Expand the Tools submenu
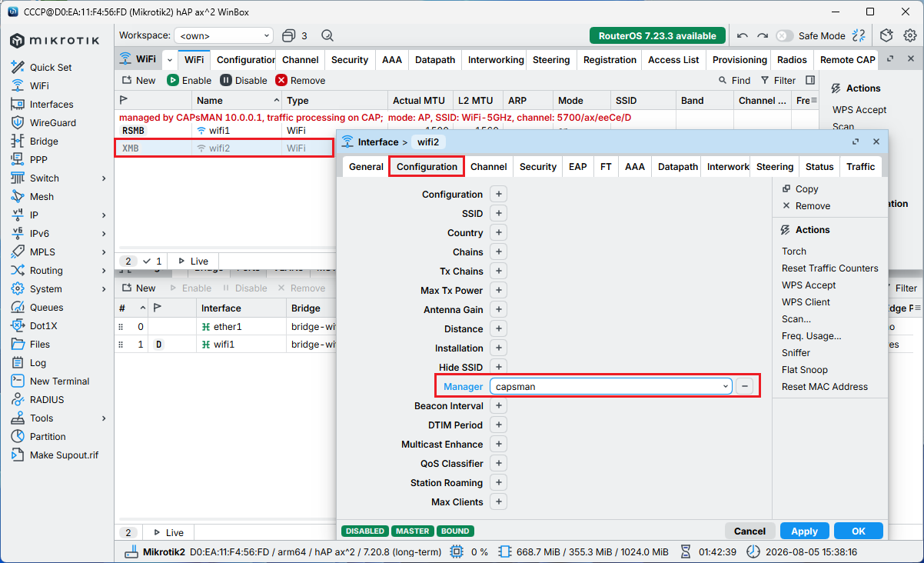The width and height of the screenshot is (924, 563). [x=104, y=418]
